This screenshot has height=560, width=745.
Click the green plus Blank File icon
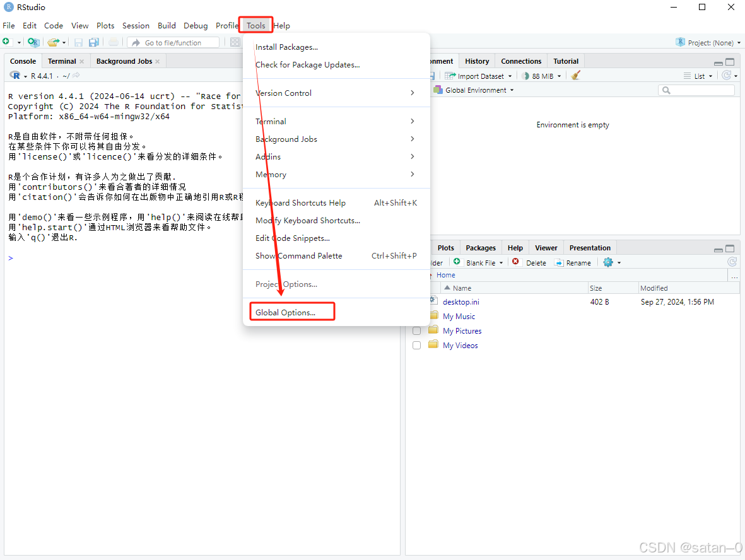click(457, 262)
